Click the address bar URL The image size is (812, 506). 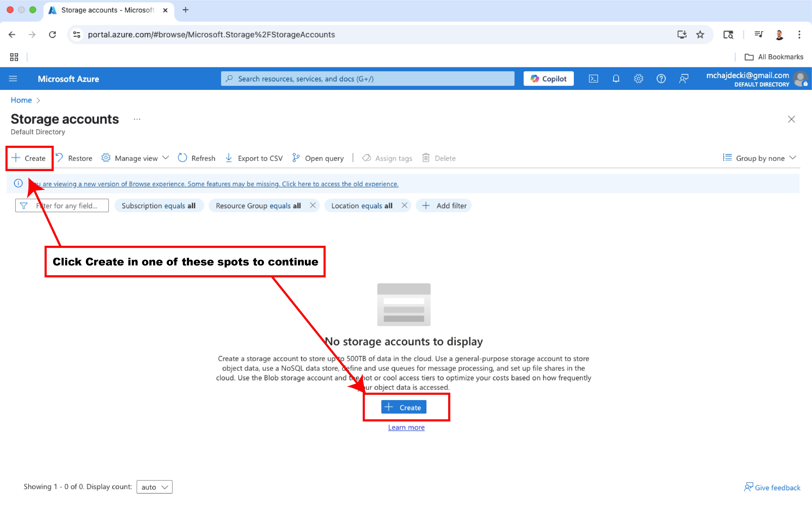pos(211,34)
